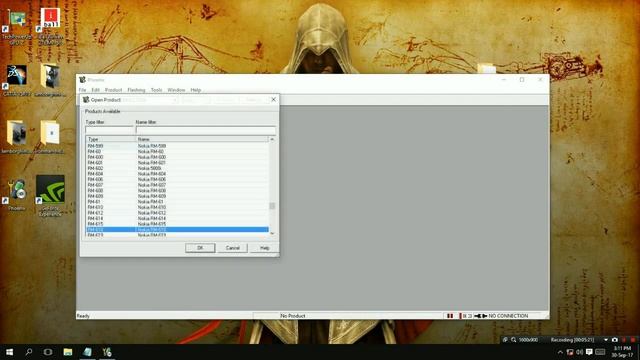Open the CATIA desktop shortcut icon

click(16, 80)
